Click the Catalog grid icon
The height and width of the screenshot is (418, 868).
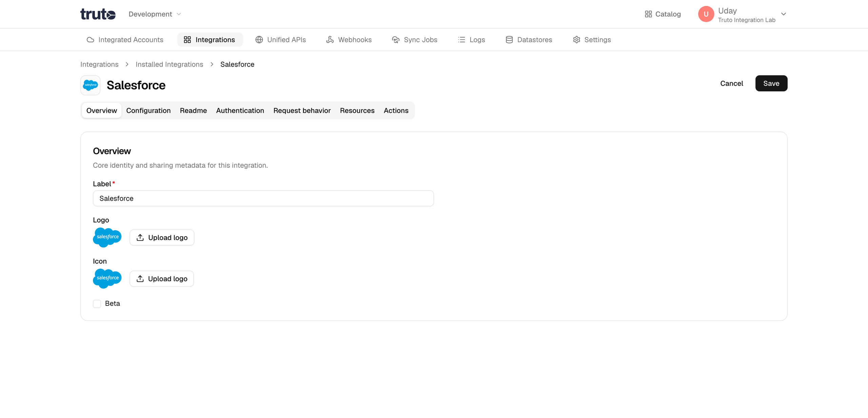[x=648, y=14]
